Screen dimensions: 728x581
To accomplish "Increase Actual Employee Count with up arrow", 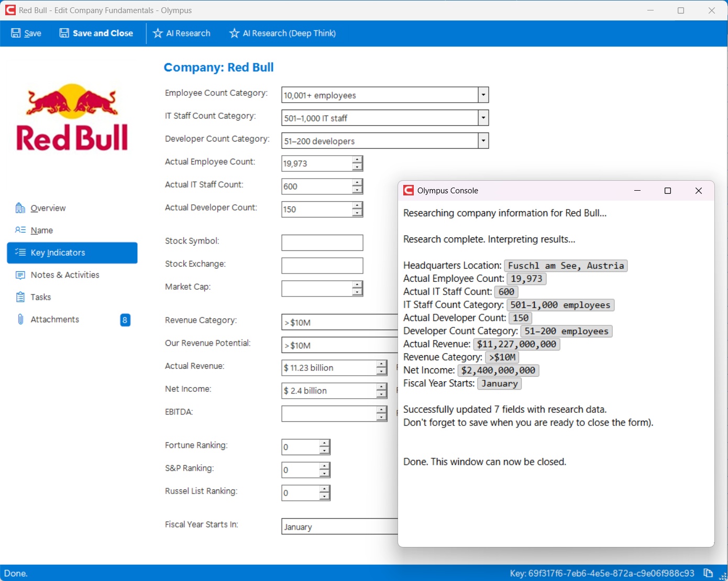I will click(x=357, y=160).
